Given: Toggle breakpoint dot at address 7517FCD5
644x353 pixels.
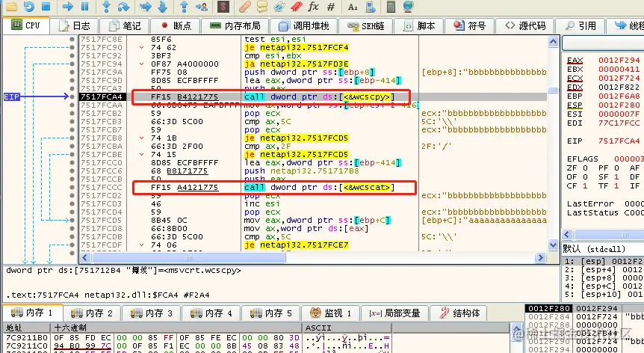Looking at the screenshot, I should pos(72,221).
